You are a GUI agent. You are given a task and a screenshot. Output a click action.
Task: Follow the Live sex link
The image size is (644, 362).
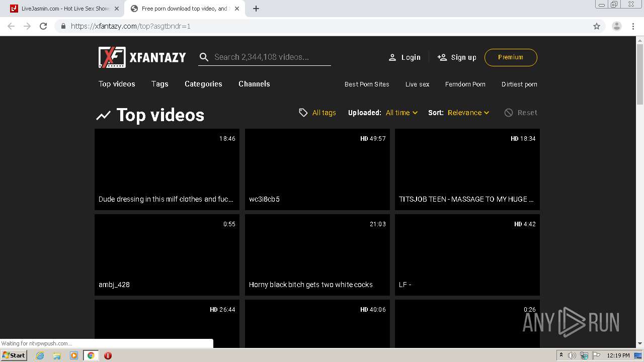tap(418, 84)
